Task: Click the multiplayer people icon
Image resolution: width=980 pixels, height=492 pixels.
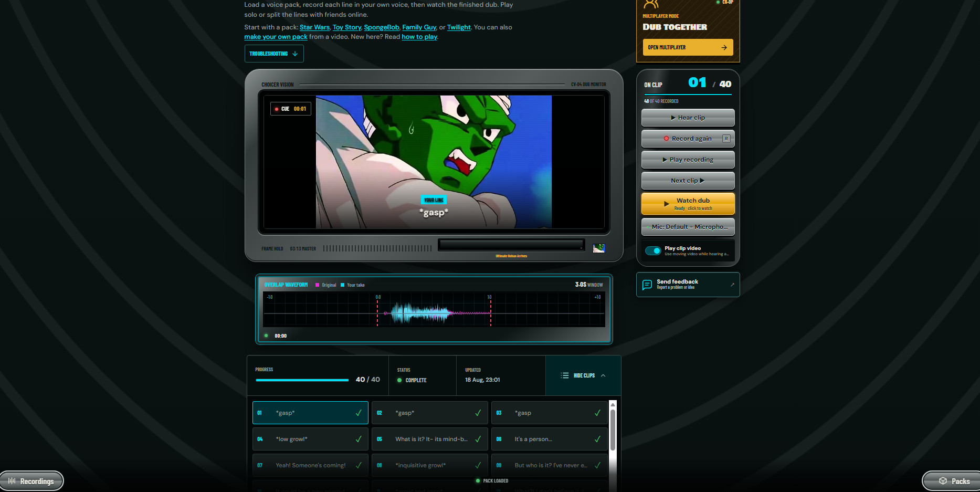Action: 651,4
